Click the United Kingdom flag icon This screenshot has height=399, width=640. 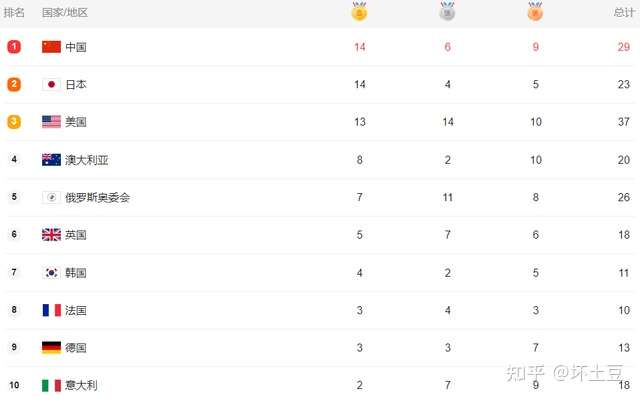tap(51, 235)
